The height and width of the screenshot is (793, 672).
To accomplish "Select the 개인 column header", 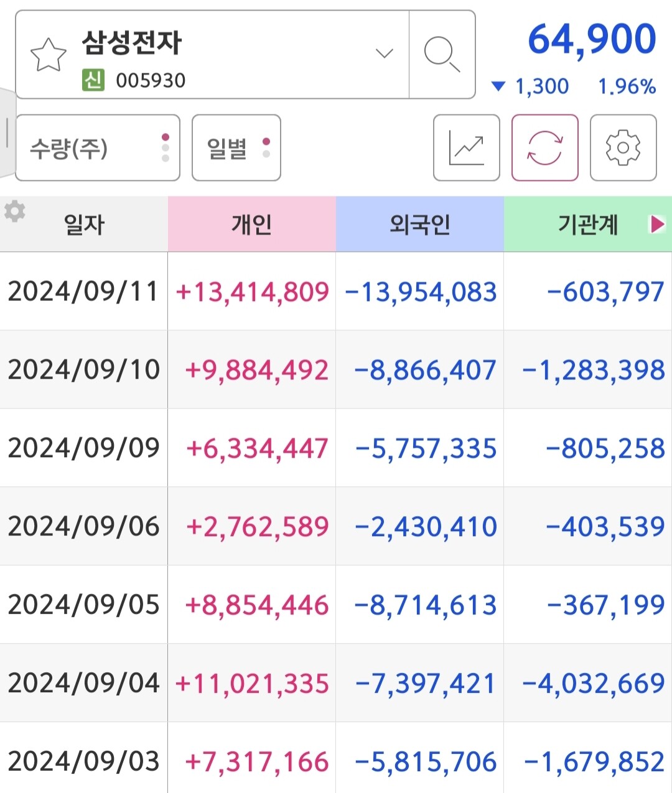I will coord(251,224).
